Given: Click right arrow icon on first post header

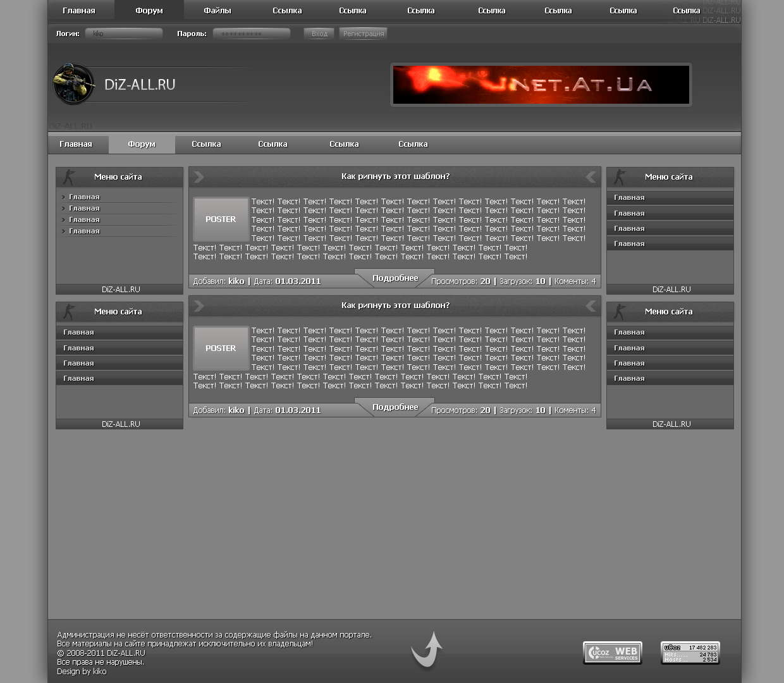Looking at the screenshot, I should [199, 177].
